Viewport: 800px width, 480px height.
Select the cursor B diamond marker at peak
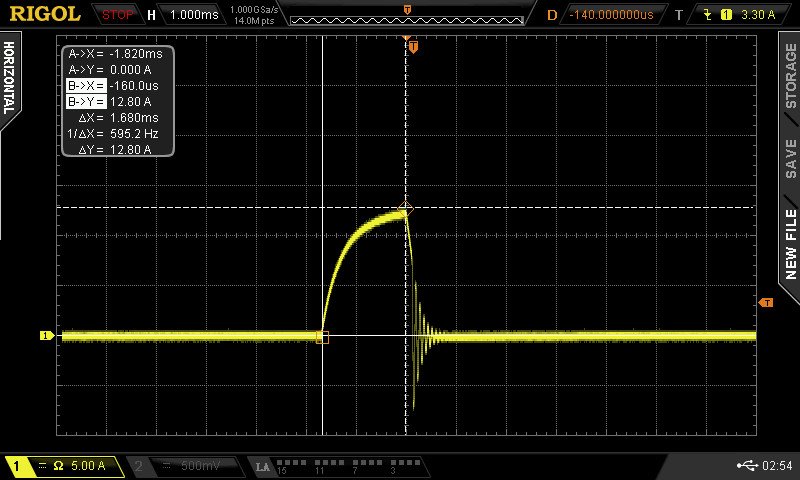coord(405,209)
